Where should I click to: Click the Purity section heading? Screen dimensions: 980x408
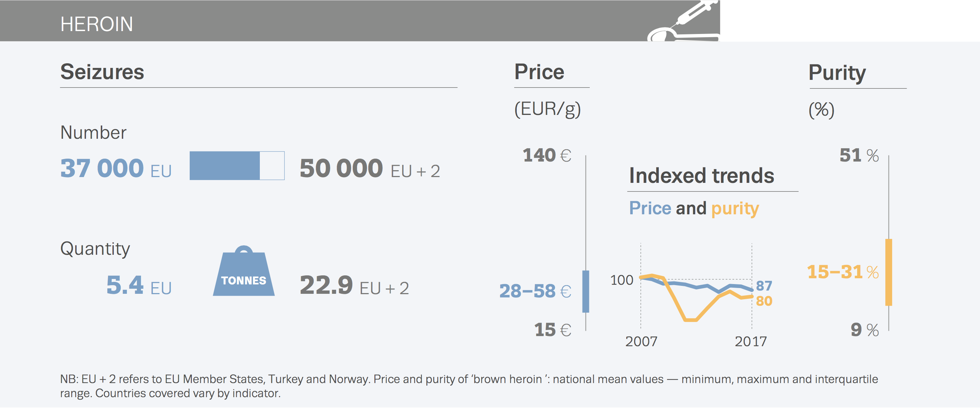click(837, 73)
